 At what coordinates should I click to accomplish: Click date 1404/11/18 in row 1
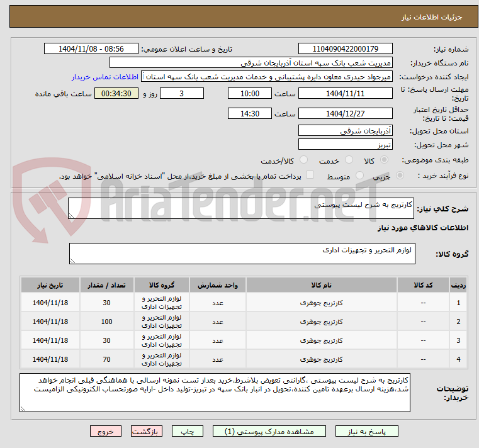tap(50, 303)
